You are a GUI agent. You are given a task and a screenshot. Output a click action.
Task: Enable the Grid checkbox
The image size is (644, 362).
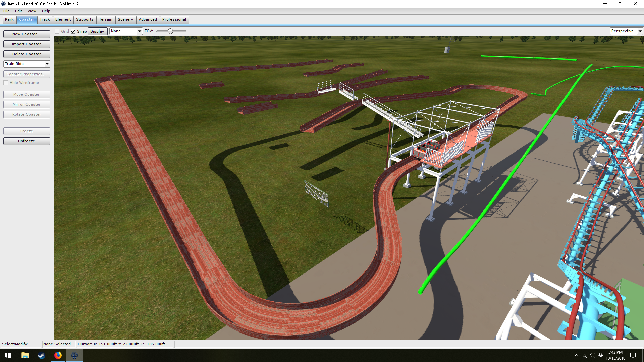(x=57, y=31)
